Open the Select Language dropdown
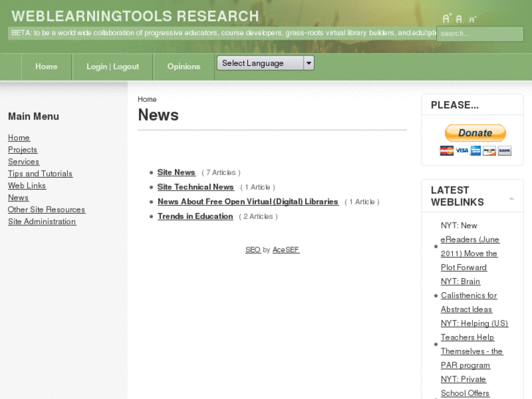Viewport: 532px width, 399px height. 266,63
